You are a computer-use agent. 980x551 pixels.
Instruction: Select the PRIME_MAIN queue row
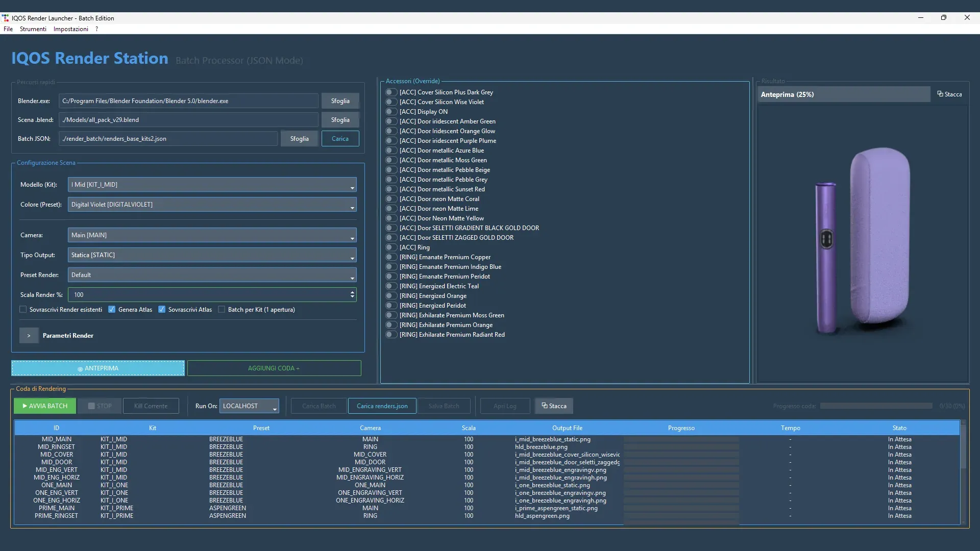coord(487,508)
